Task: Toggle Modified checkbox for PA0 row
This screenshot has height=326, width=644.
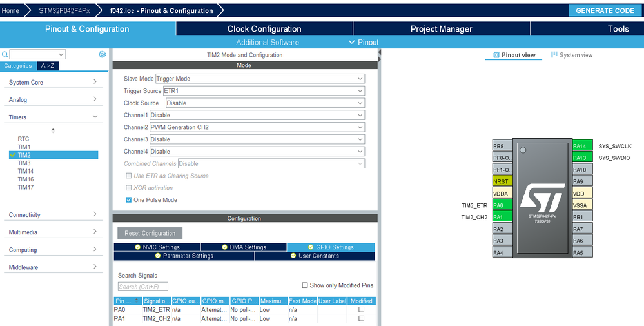Action: coord(362,310)
